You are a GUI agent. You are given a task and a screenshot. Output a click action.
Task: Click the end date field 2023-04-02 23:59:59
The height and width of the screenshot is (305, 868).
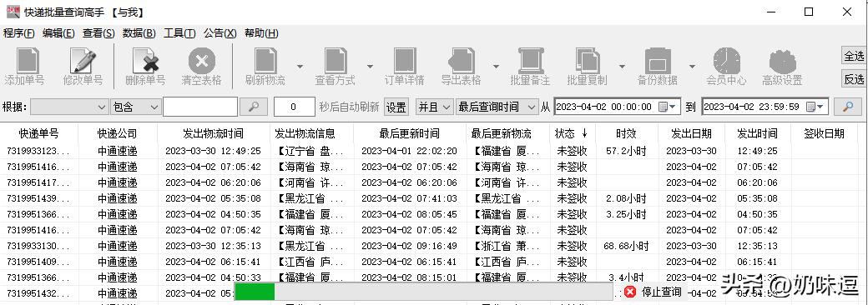(765, 107)
